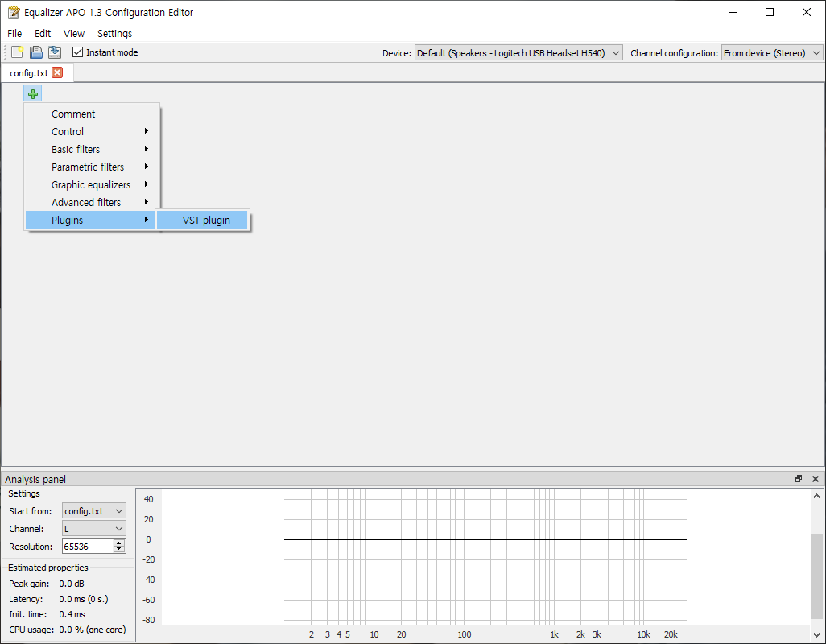
Task: Open the Settings menu
Action: [x=114, y=33]
